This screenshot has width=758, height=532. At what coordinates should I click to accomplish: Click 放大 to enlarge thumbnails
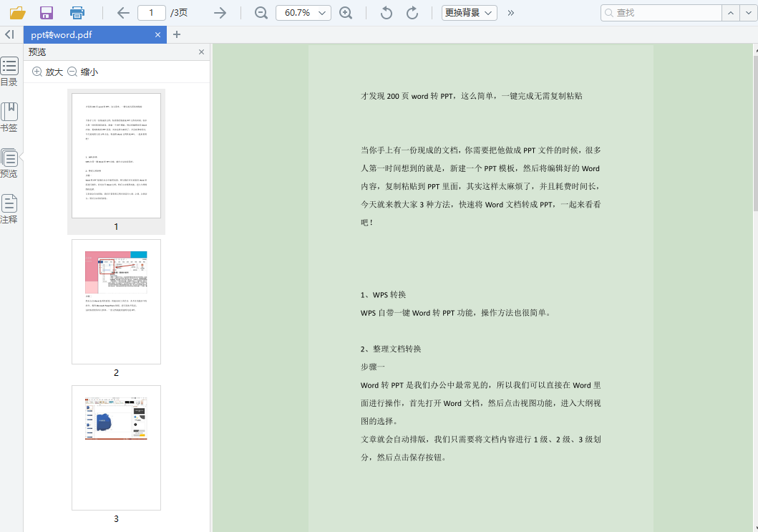47,72
